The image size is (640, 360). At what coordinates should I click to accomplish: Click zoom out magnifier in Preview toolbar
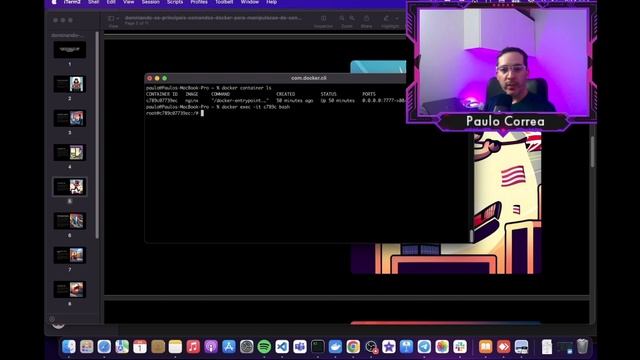tap(342, 18)
